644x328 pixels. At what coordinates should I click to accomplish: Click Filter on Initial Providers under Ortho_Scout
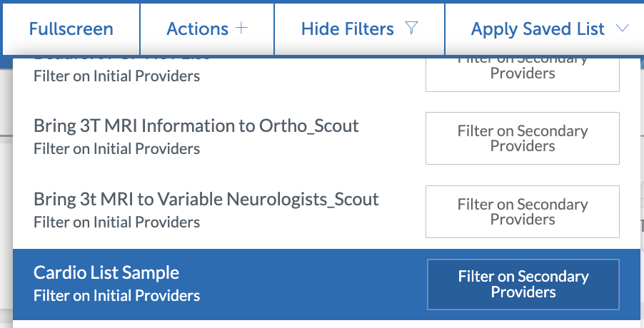(116, 149)
